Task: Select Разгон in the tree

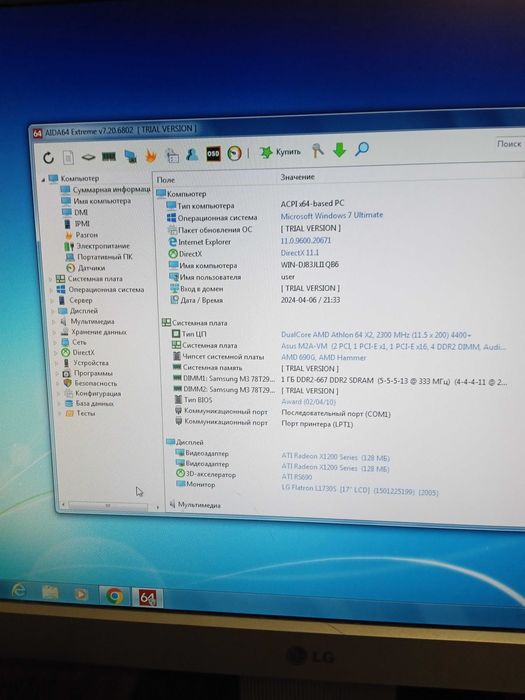Action: coord(81,234)
